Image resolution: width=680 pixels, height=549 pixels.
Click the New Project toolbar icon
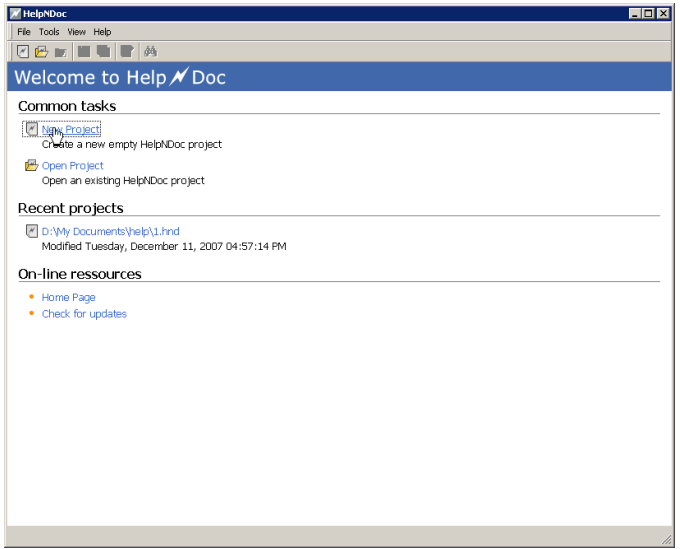(x=23, y=52)
